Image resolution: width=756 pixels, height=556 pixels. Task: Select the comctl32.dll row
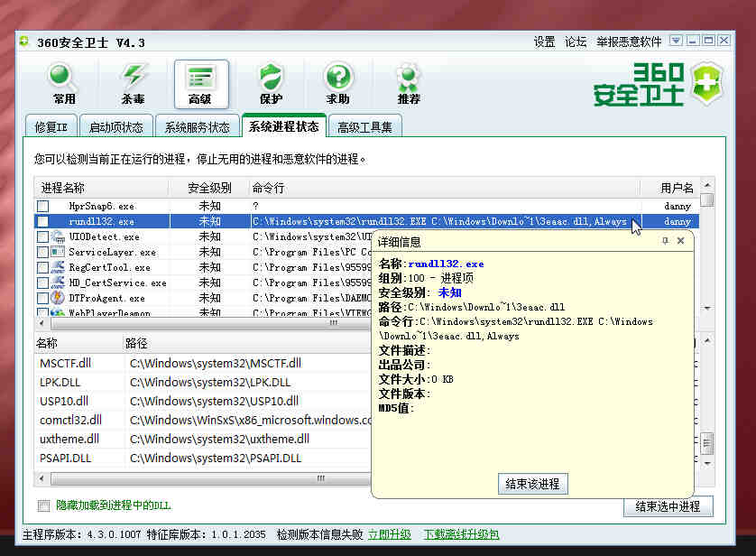[x=203, y=420]
